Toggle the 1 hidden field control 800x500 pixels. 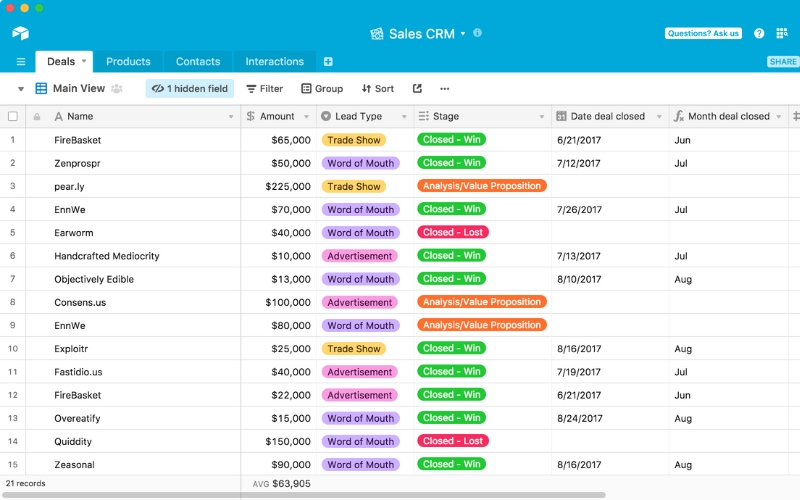point(190,89)
